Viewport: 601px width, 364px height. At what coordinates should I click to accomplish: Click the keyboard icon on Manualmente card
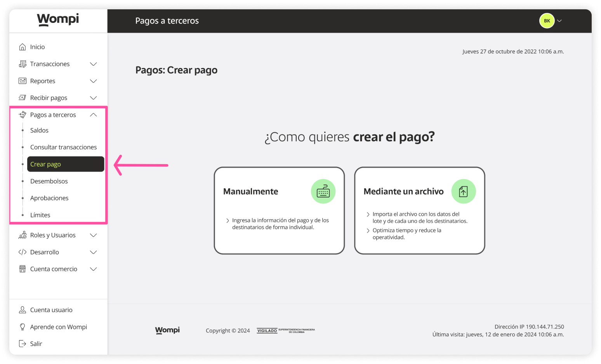coord(323,191)
